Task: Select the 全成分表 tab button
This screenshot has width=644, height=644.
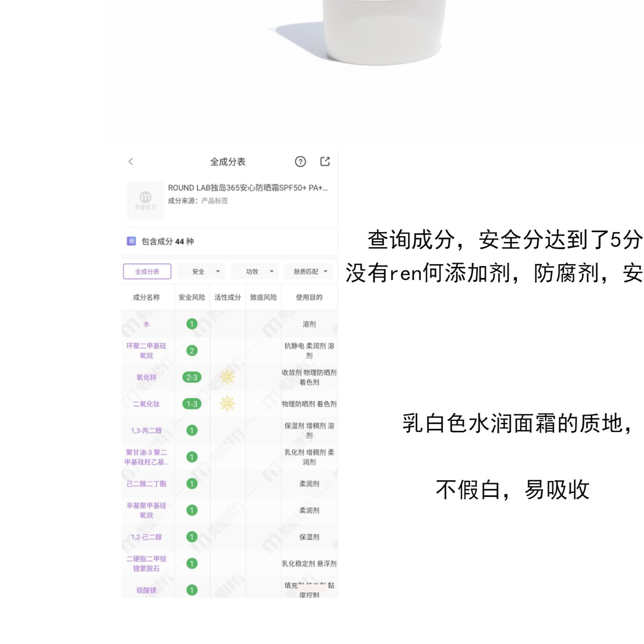Action: 147,271
